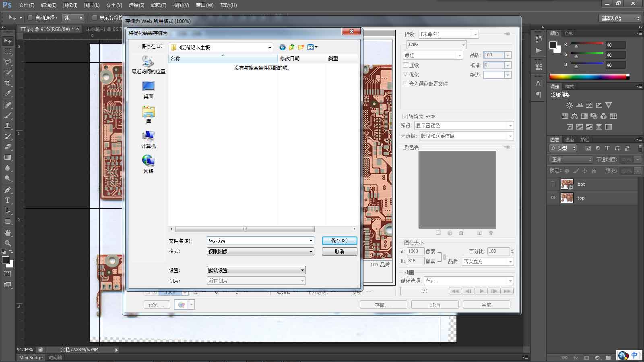Click the image width (W) field
This screenshot has height=362, width=644.
tap(415, 251)
